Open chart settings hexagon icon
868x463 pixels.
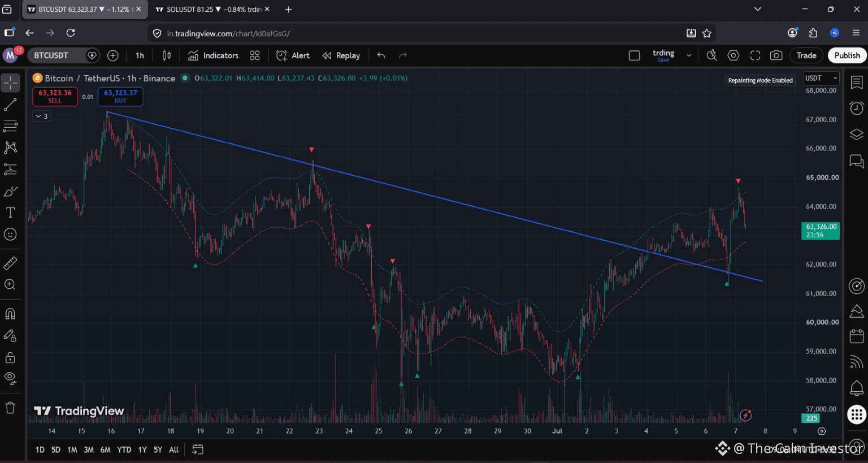pyautogui.click(x=734, y=55)
